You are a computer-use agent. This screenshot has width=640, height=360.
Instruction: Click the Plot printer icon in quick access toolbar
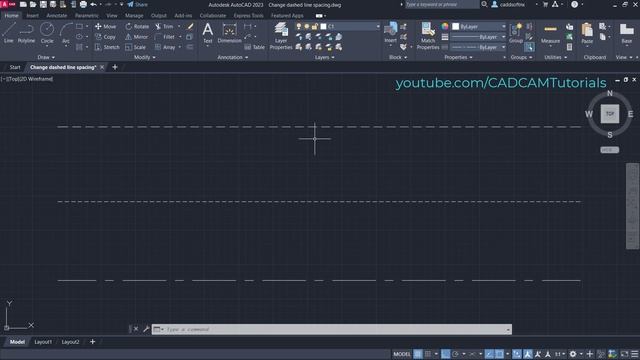83,4
